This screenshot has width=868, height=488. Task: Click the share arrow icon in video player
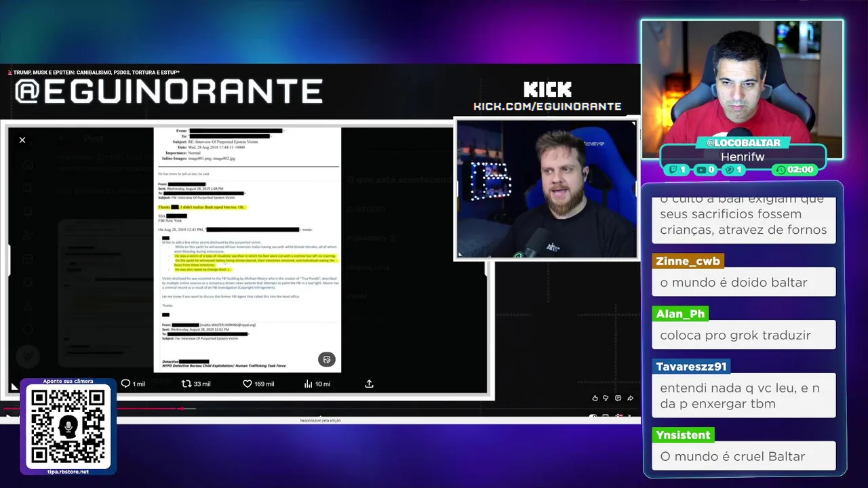(x=630, y=398)
